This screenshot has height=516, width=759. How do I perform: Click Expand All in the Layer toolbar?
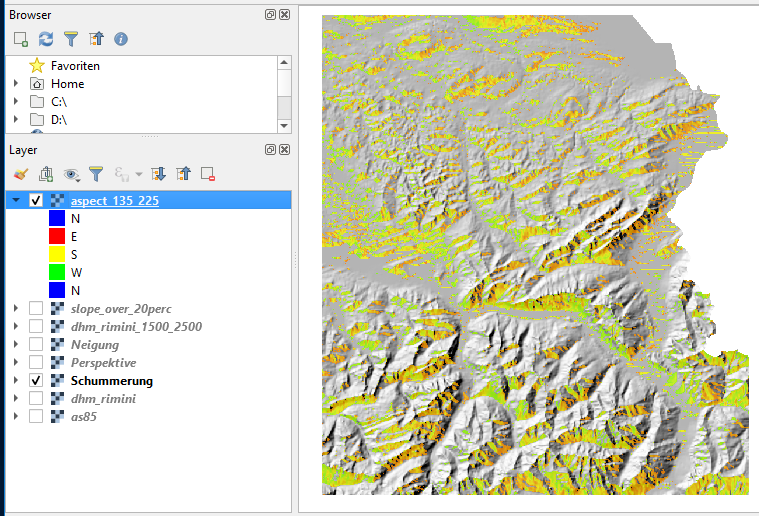pos(158,174)
